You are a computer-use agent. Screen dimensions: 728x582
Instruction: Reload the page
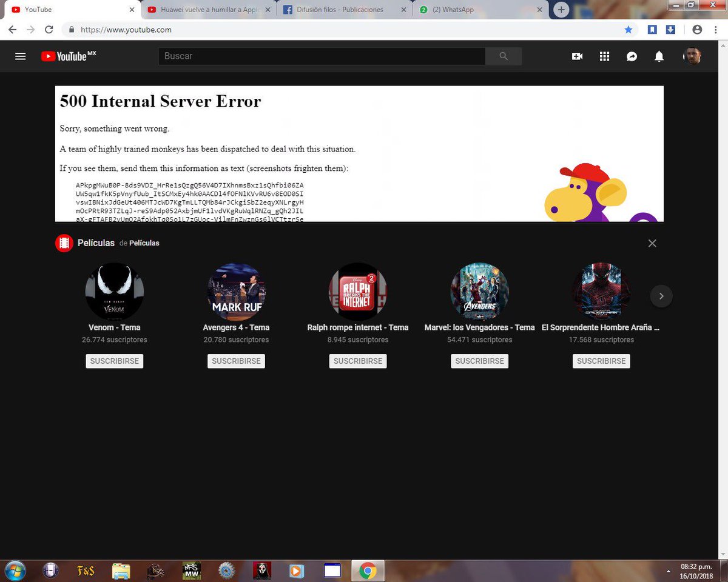point(49,29)
